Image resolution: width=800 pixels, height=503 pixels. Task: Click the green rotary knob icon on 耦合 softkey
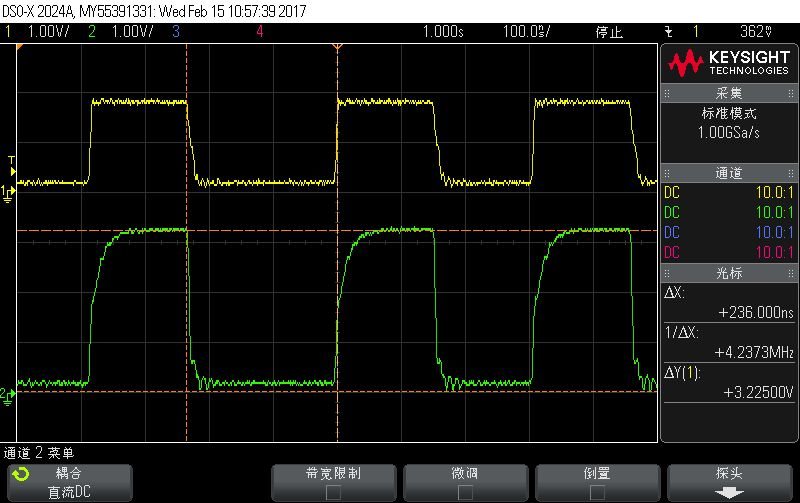[x=21, y=474]
